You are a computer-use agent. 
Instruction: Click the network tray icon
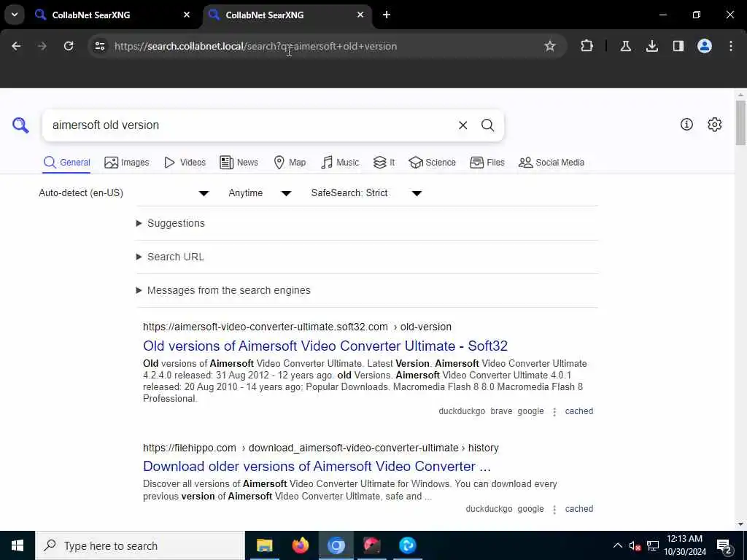653,545
